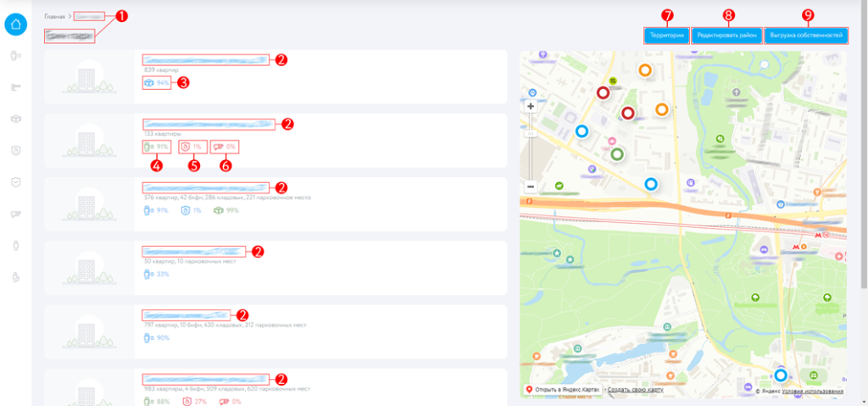Screen dimensions: 868x406
Task: Open the Условия использования link
Action: click(x=812, y=391)
